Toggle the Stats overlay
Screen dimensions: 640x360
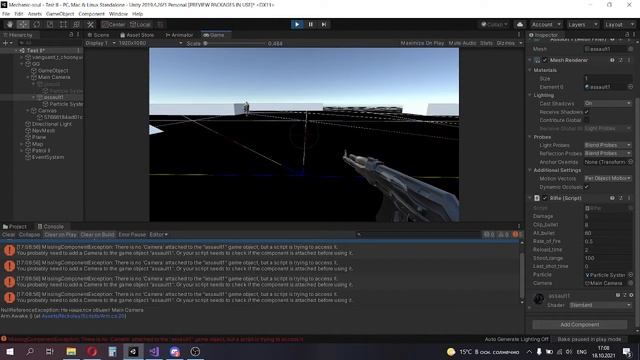tap(486, 43)
